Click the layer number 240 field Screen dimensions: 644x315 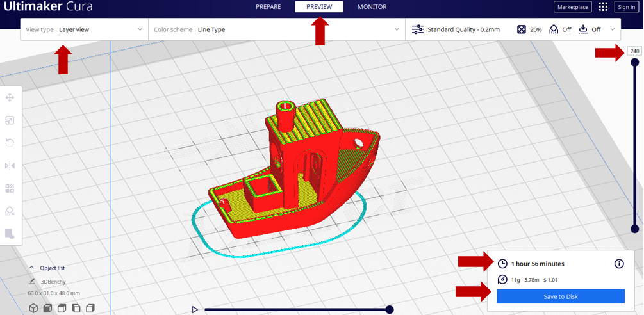[x=635, y=51]
